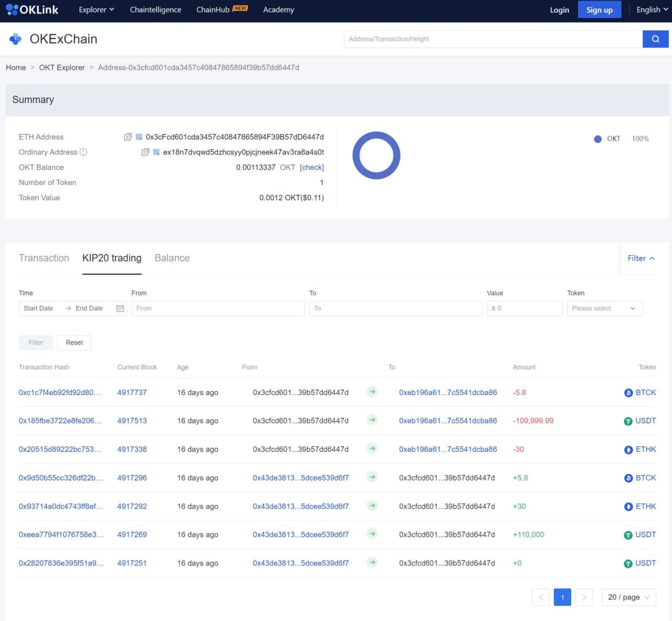Screen dimensions: 672x621
Task: Click the Home breadcrumb link
Action: click(16, 67)
